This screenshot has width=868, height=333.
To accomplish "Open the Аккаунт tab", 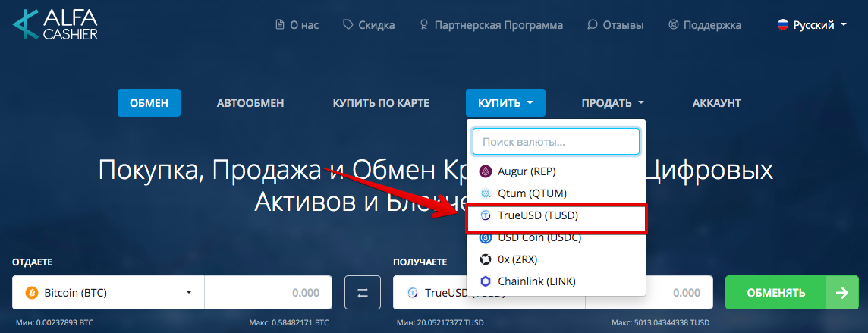I will [716, 103].
